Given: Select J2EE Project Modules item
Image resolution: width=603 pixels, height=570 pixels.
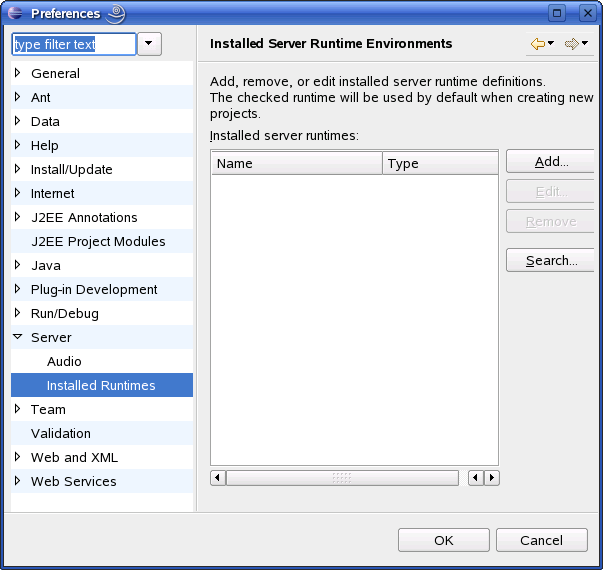Looking at the screenshot, I should [98, 241].
